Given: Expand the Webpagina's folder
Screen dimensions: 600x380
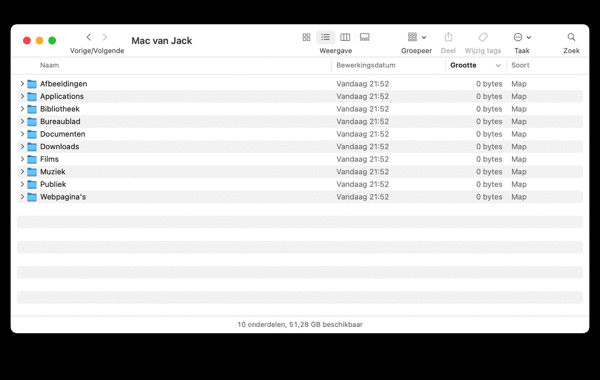Looking at the screenshot, I should 22,197.
